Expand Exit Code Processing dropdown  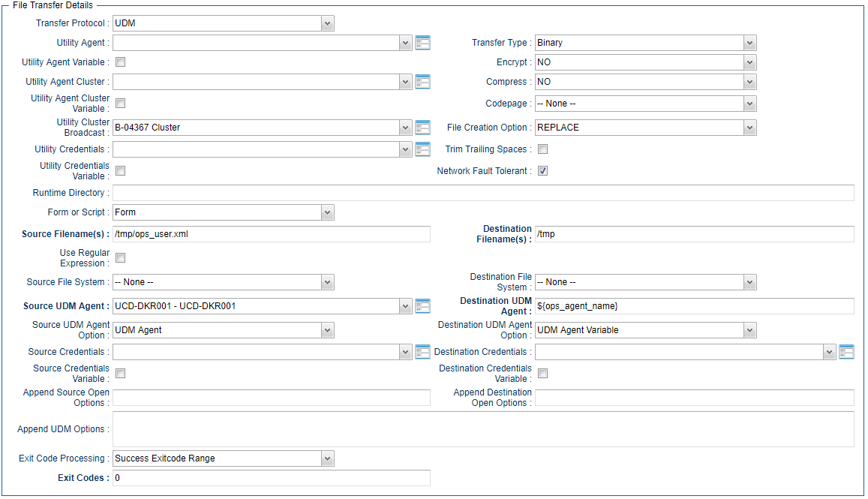coord(223,458)
